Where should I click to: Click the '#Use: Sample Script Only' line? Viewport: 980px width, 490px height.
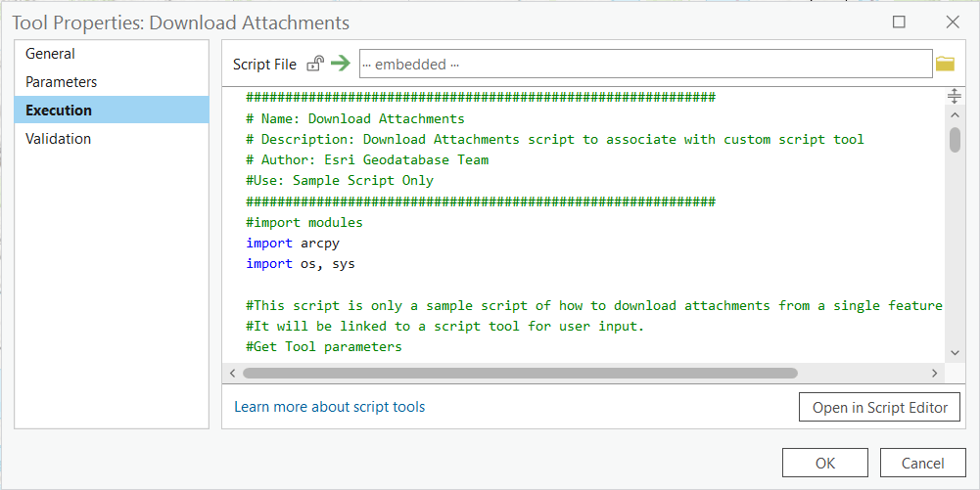coord(340,180)
